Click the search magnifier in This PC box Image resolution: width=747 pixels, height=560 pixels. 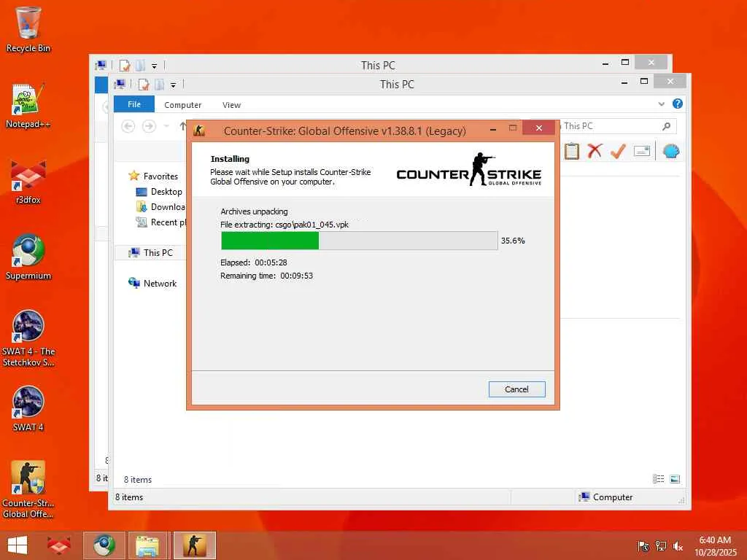point(666,126)
